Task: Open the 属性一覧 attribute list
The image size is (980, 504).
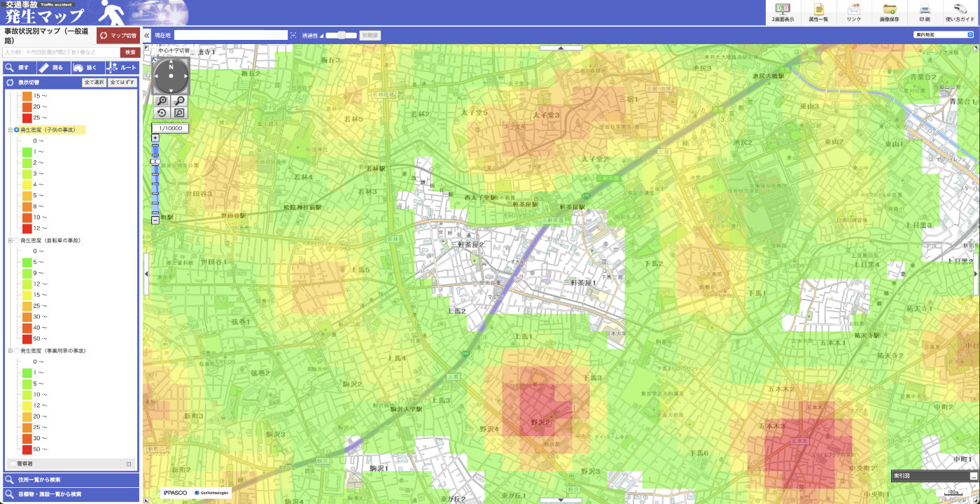Action: point(818,13)
